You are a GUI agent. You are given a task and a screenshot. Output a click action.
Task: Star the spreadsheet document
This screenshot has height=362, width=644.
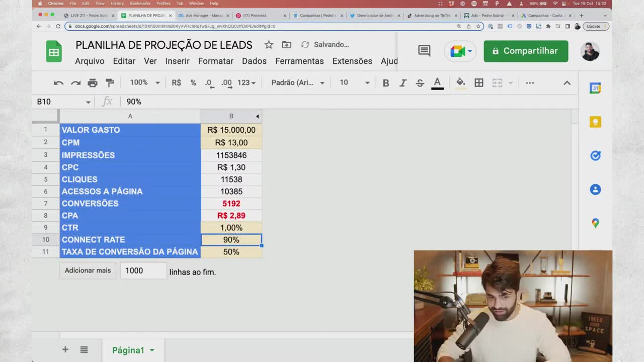269,45
